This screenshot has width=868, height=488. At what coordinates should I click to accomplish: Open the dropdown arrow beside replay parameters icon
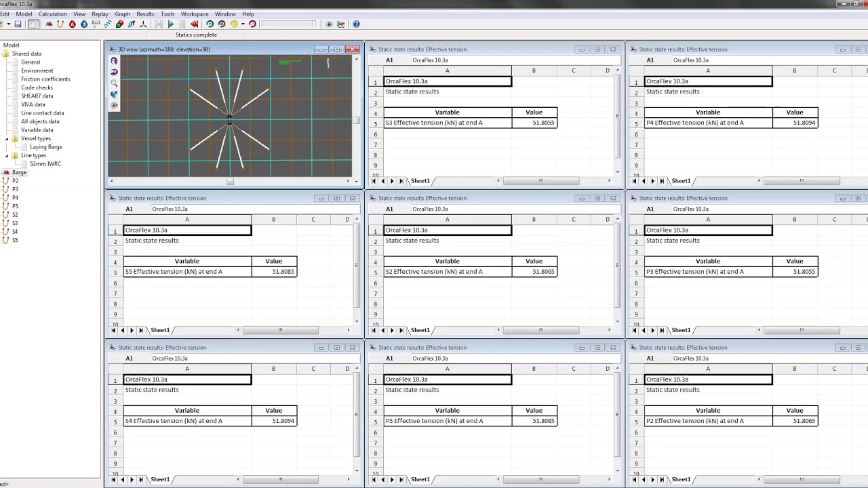[x=243, y=24]
